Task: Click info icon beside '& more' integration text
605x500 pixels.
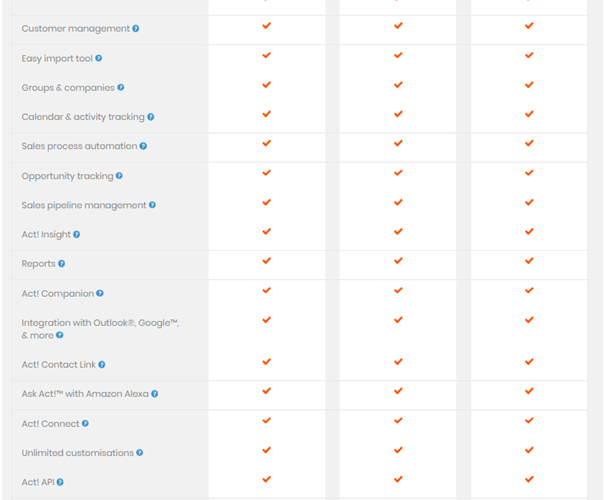Action: pos(59,335)
